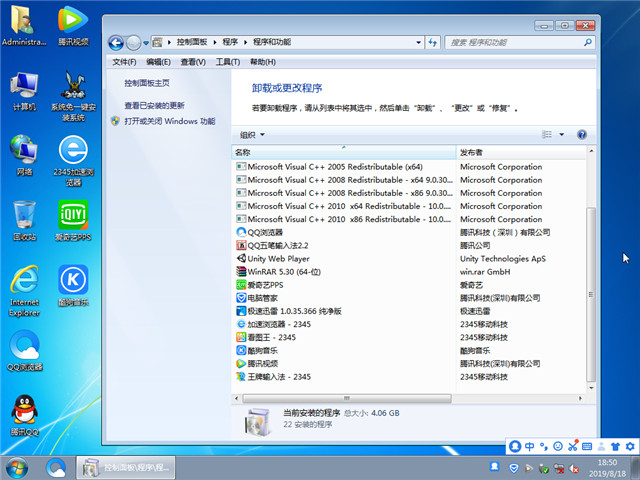Open the 计算机 desktop icon

tap(24, 91)
